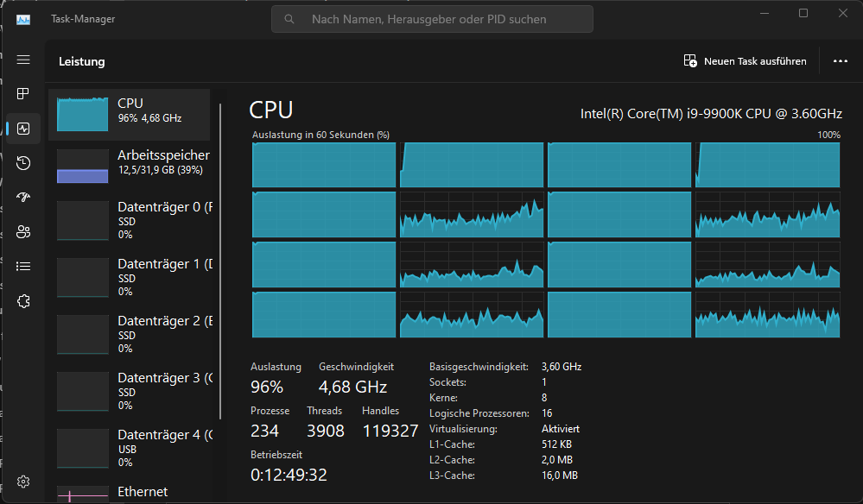This screenshot has height=504, width=863.
Task: Select the Startapps speedometer icon
Action: pyautogui.click(x=23, y=197)
